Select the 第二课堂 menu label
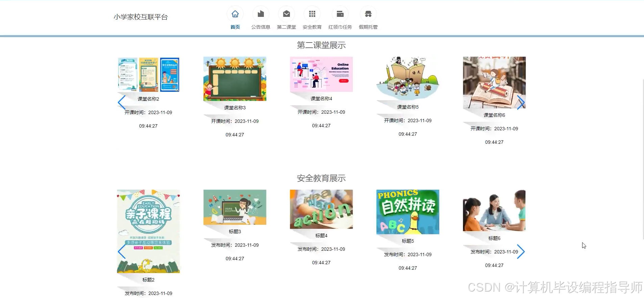 (287, 27)
